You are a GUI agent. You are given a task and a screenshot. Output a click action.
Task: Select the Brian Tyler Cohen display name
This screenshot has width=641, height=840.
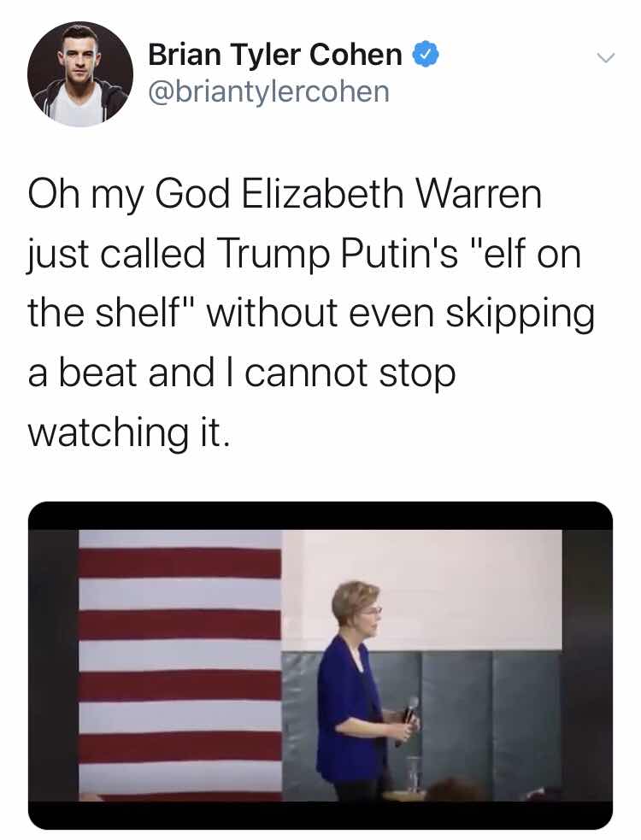click(x=275, y=55)
